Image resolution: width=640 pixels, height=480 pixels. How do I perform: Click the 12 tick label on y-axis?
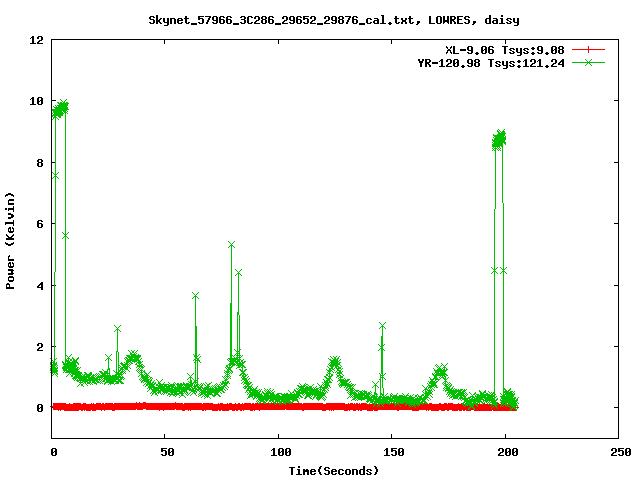point(36,40)
